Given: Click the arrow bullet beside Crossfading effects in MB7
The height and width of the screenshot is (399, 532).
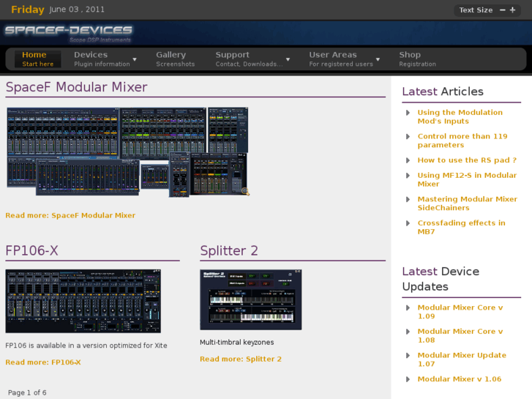Looking at the screenshot, I should (408, 223).
